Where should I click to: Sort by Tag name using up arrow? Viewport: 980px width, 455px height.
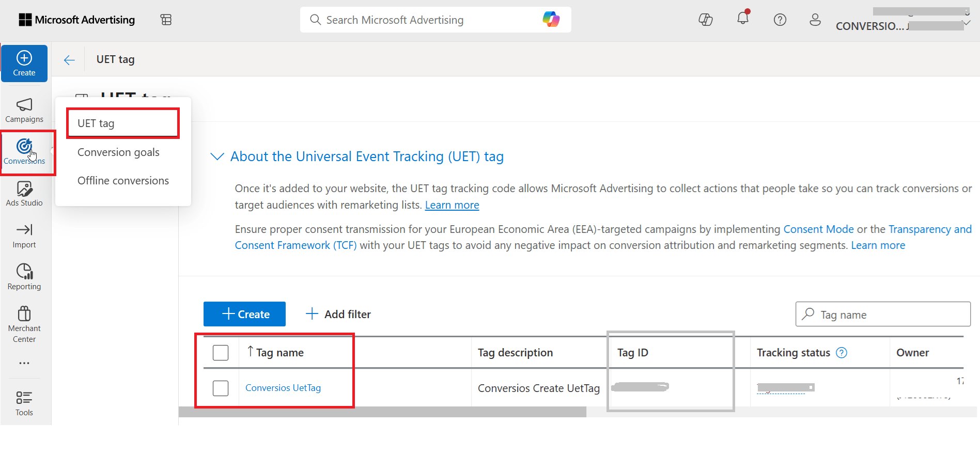pos(251,352)
